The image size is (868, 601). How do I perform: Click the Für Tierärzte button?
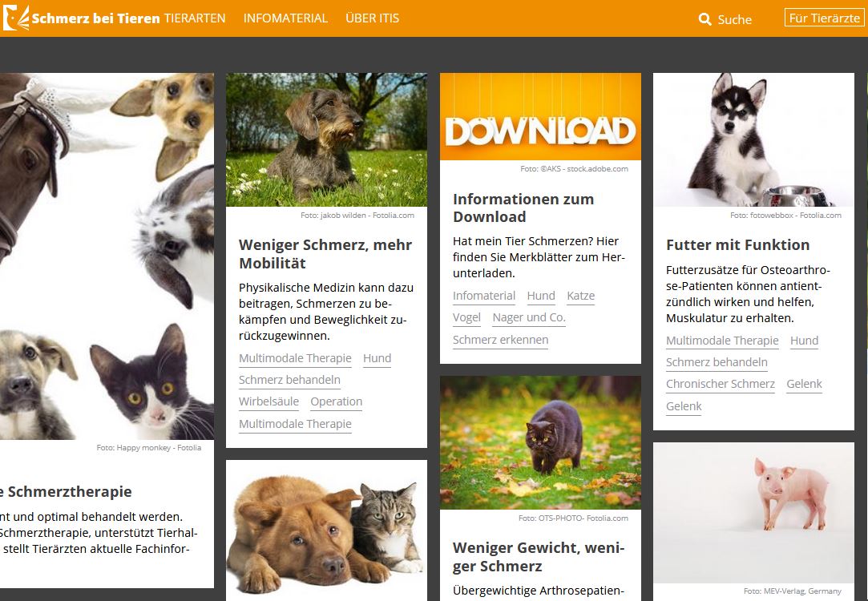[x=825, y=18]
